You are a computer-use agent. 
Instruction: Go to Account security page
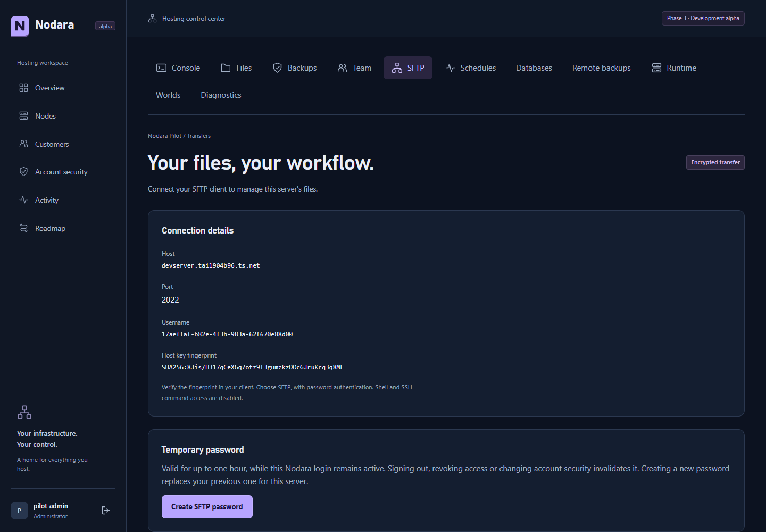63,172
